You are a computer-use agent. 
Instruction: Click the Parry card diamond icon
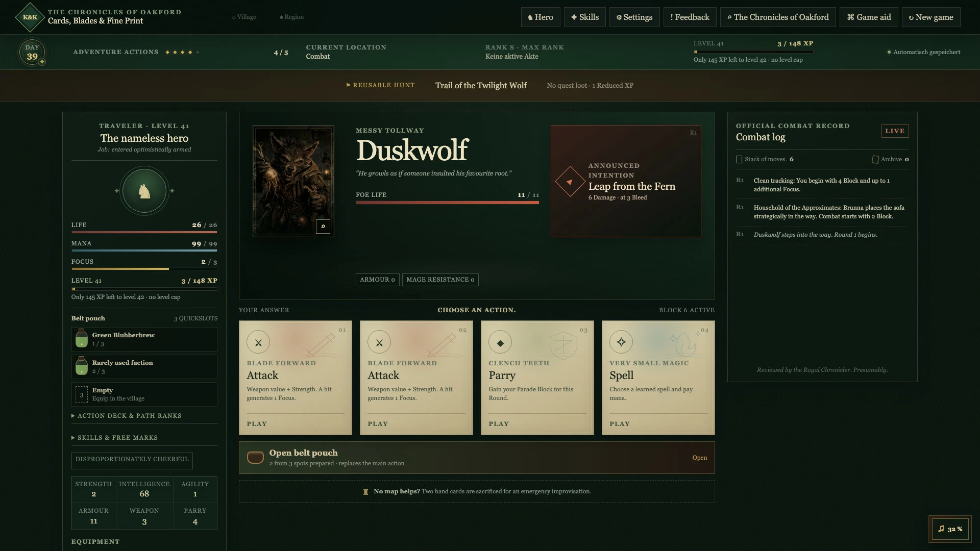pos(500,343)
